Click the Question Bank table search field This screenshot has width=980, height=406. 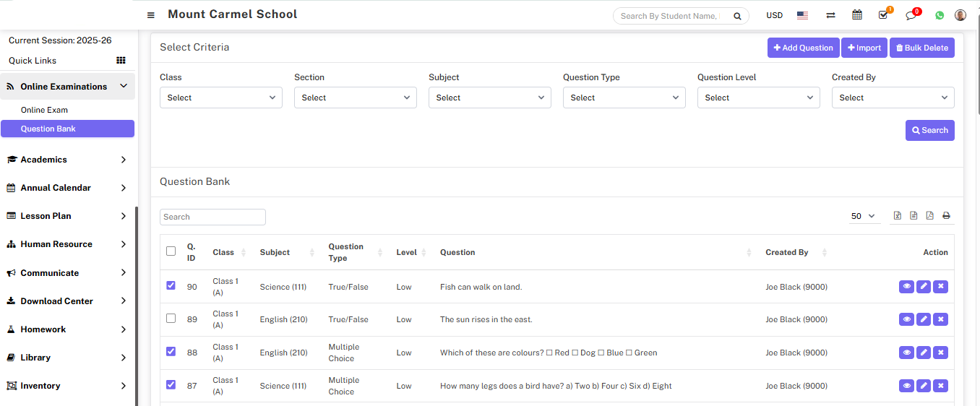[x=212, y=217]
